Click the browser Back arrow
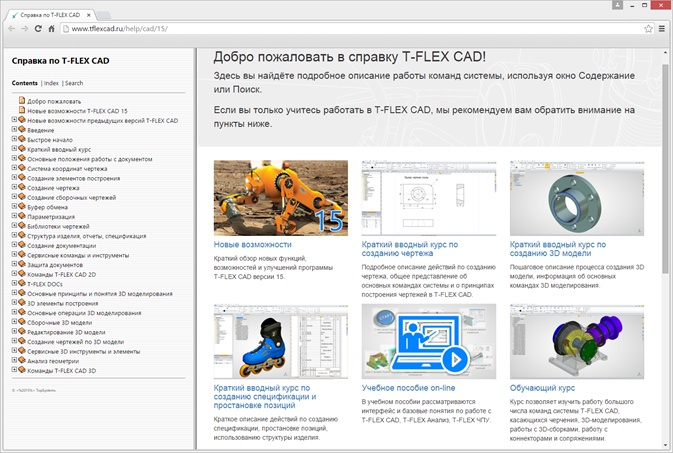The width and height of the screenshot is (673, 453). tap(12, 29)
